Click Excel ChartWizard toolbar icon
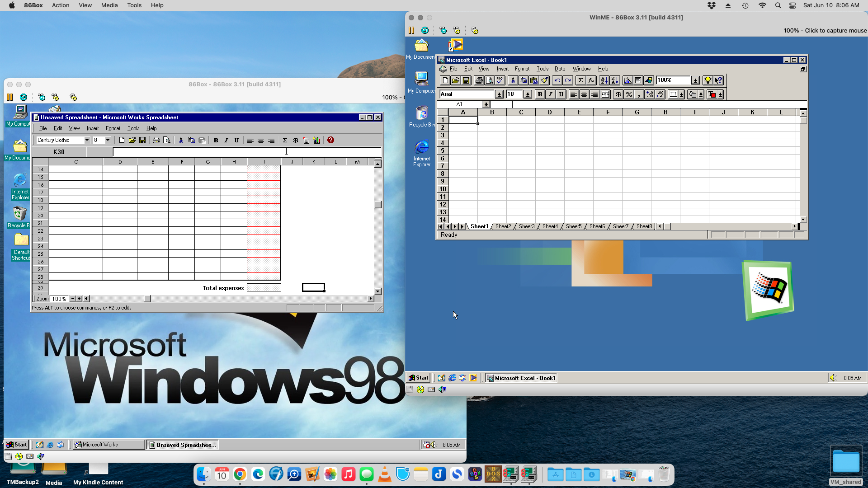868x488 pixels. (627, 80)
